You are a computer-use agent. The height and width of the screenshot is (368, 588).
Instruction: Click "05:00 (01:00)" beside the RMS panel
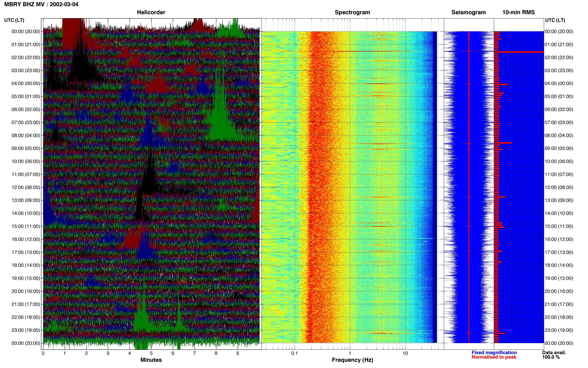(x=559, y=96)
